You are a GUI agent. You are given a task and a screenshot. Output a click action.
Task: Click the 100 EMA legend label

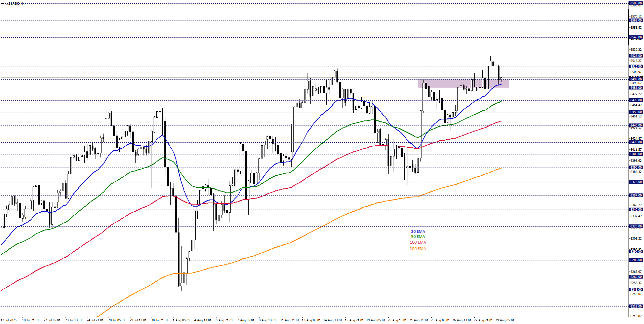click(418, 242)
